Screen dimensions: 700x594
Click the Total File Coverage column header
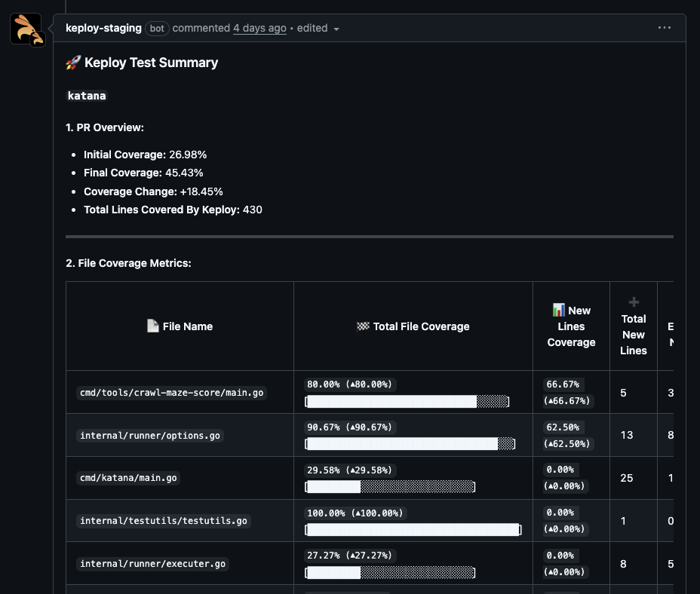click(413, 326)
